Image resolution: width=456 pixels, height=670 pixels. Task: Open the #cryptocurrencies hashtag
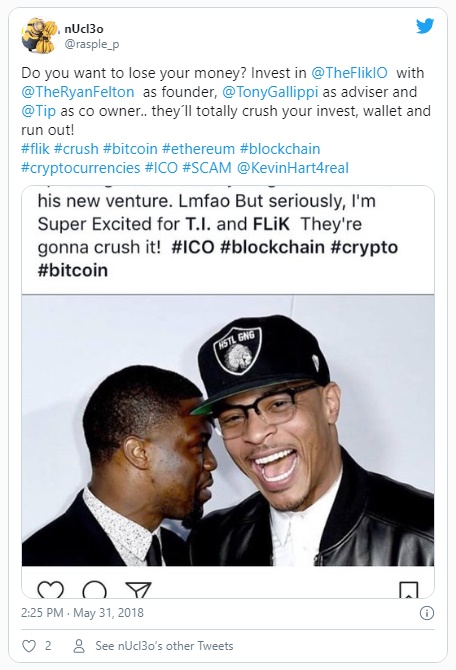[x=81, y=168]
